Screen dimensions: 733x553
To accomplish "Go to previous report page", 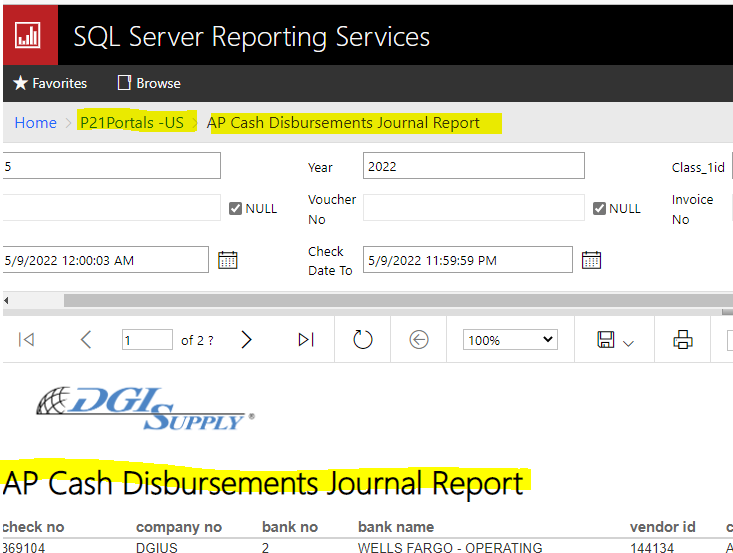I will [86, 340].
